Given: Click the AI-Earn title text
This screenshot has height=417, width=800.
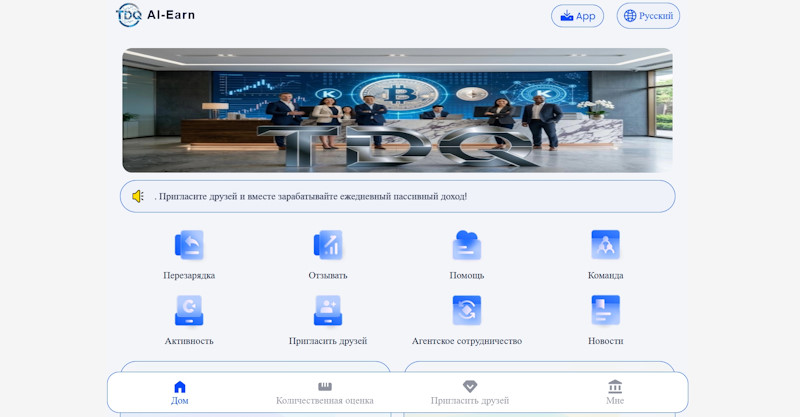Looking at the screenshot, I should [171, 15].
